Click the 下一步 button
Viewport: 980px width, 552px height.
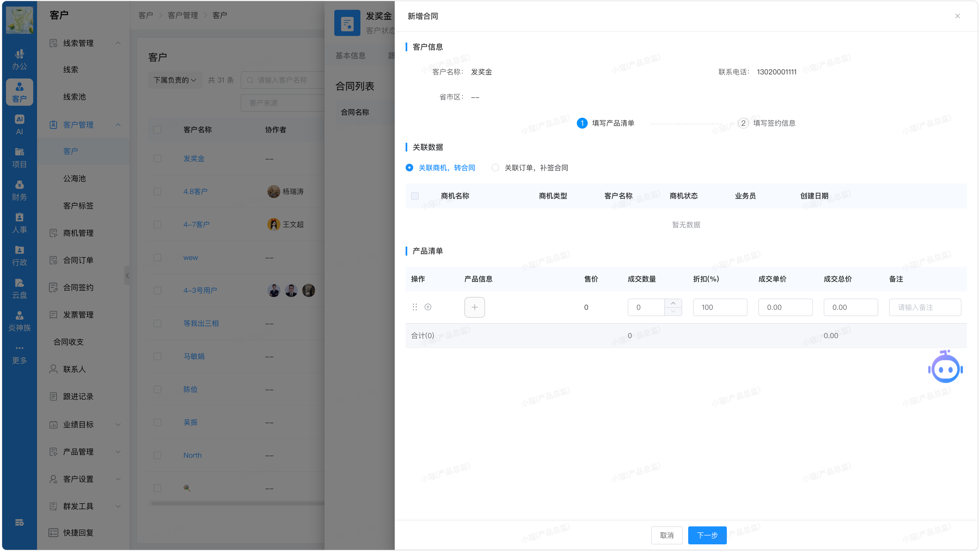[707, 535]
